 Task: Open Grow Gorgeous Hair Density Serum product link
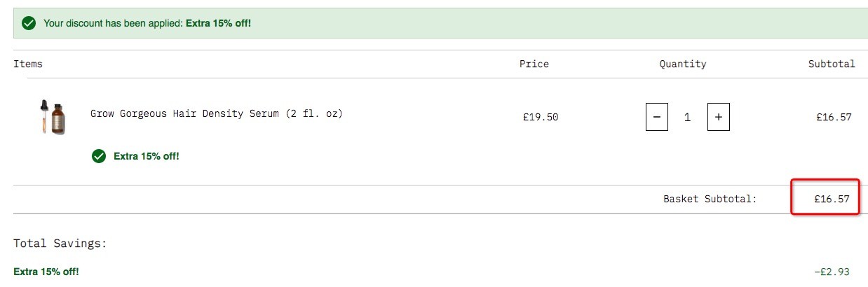pyautogui.click(x=217, y=113)
